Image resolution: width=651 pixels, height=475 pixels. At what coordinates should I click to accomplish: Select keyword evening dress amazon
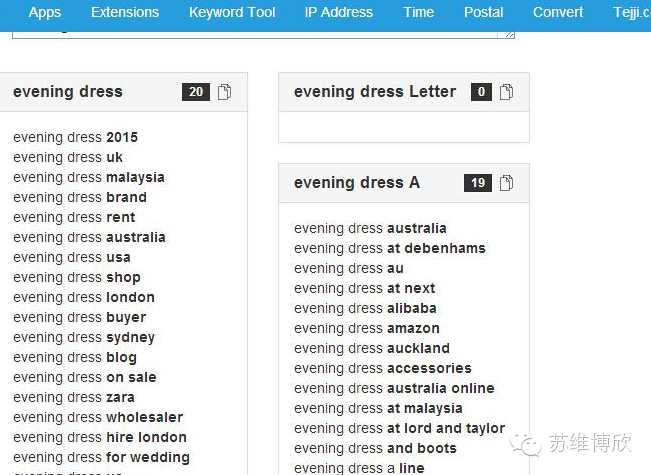click(x=367, y=328)
